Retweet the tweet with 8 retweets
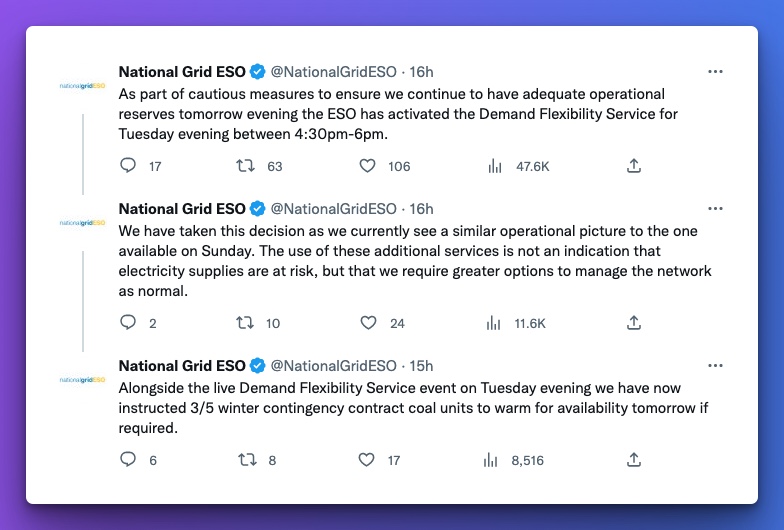This screenshot has width=784, height=530. (248, 460)
